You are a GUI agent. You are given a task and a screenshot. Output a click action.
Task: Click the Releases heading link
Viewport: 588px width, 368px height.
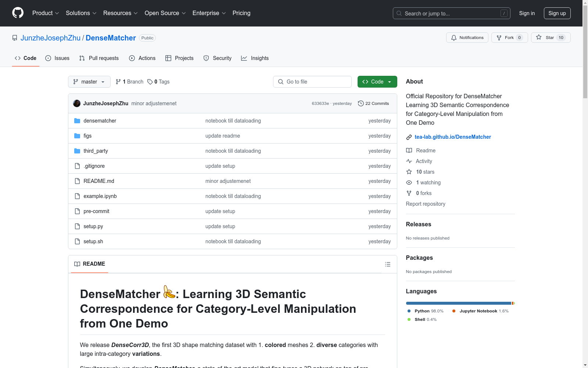point(419,224)
